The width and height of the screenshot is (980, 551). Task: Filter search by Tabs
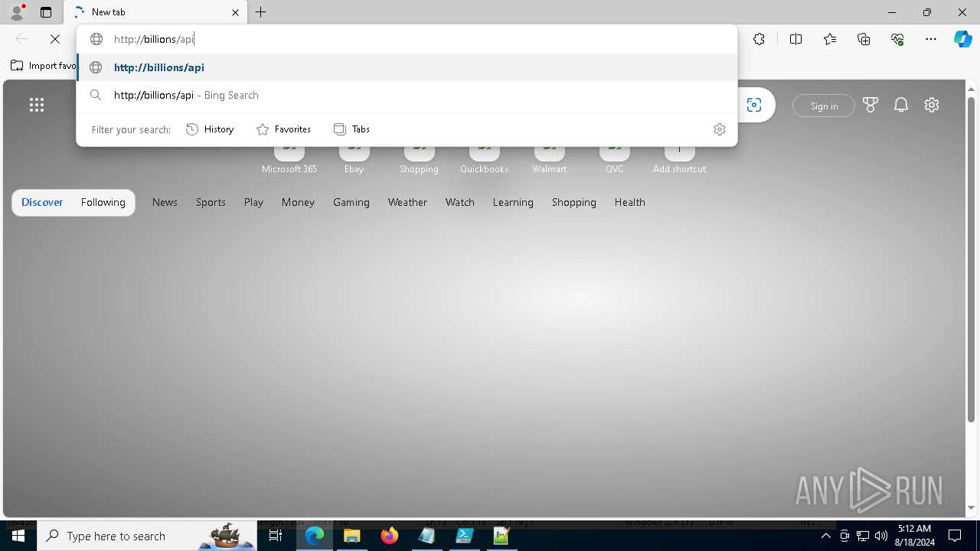351,129
